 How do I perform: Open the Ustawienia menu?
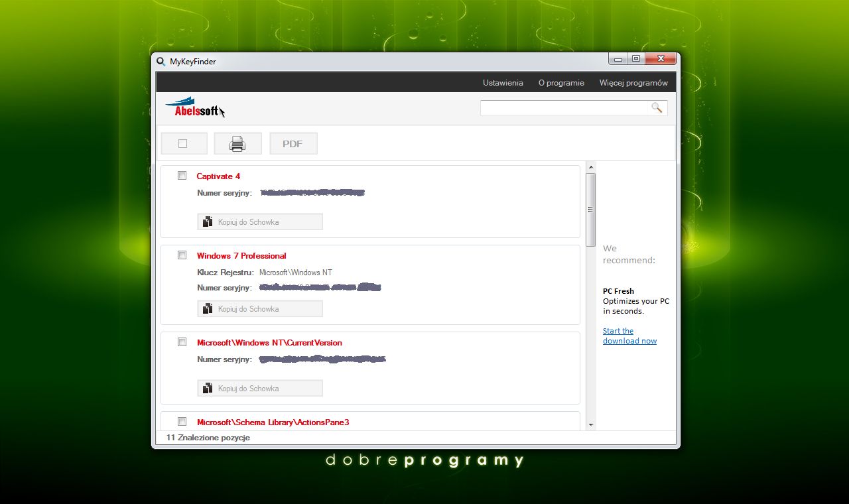point(503,83)
